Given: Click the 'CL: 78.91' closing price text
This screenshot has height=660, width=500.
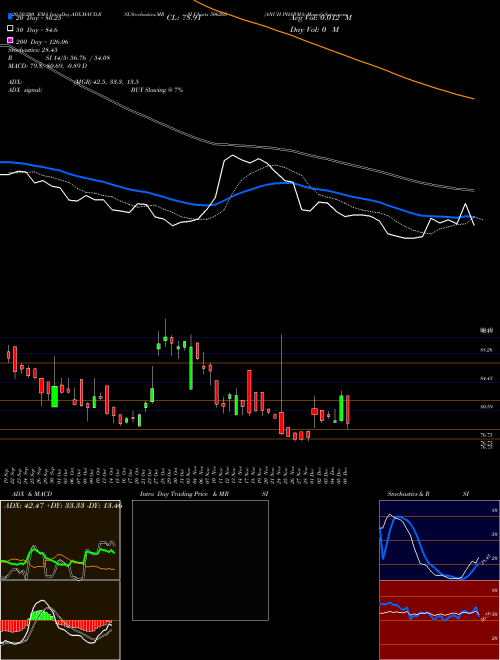Looking at the screenshot, I should point(184,18).
